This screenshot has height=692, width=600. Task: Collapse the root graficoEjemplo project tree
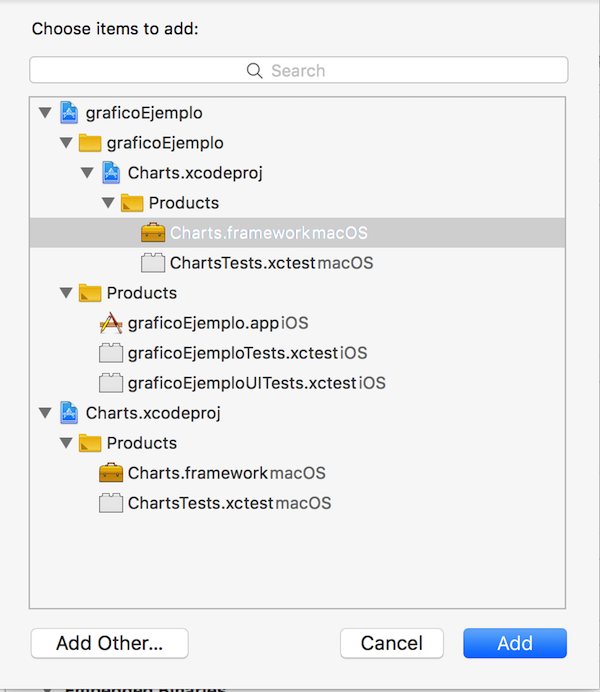click(44, 113)
